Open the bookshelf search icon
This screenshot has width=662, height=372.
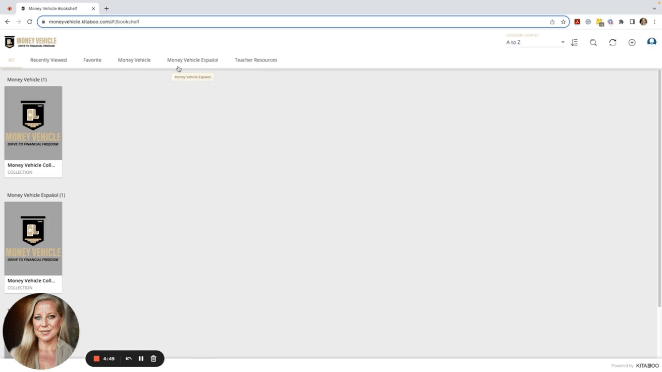[x=593, y=43]
